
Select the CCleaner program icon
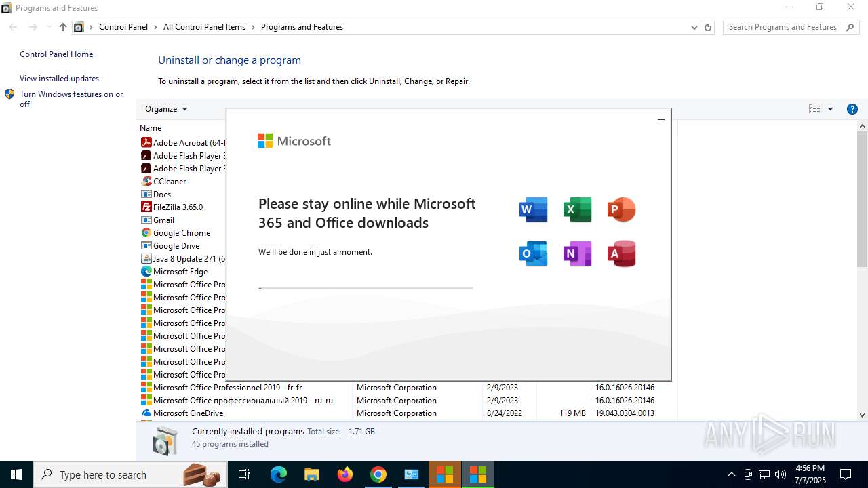coord(146,181)
